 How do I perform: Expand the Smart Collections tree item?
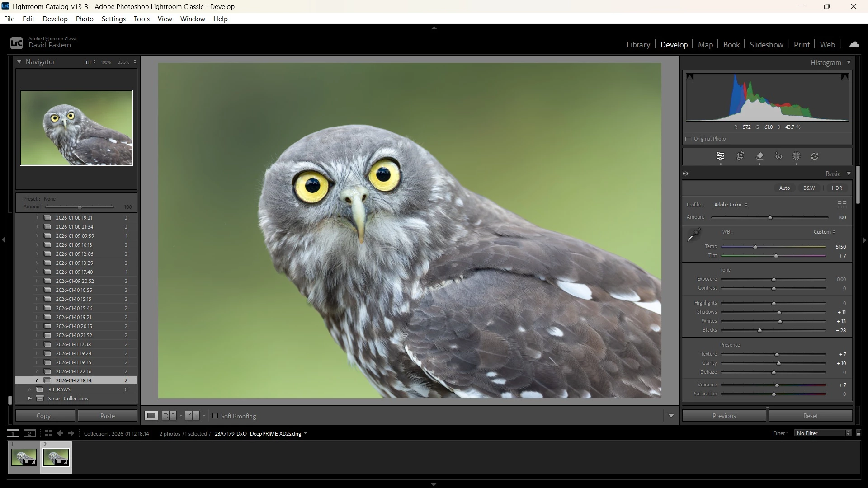(x=30, y=399)
